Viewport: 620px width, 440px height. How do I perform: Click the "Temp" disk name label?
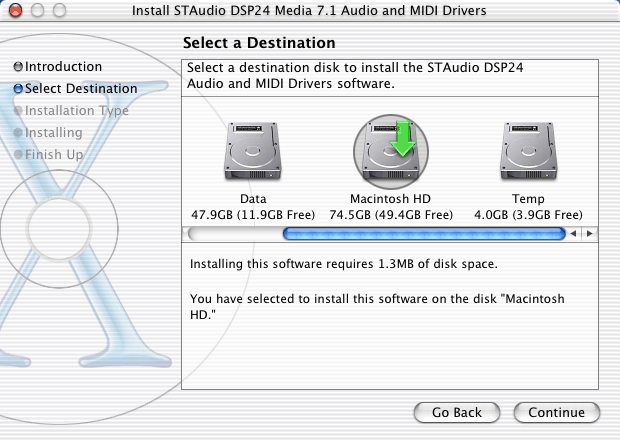tap(528, 198)
